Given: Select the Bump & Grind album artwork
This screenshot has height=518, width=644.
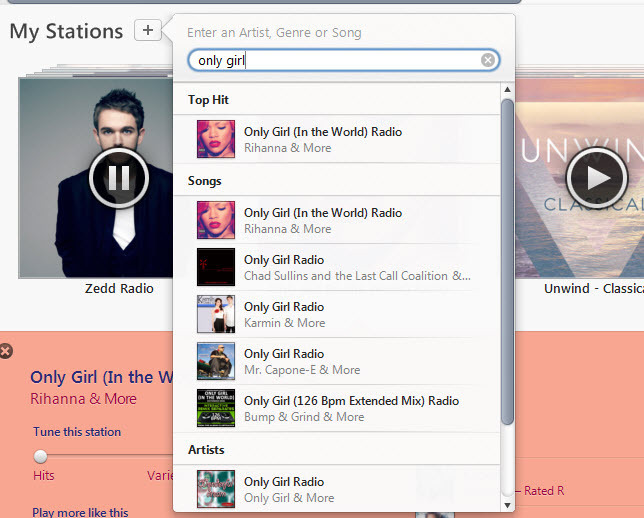Looking at the screenshot, I should (216, 408).
